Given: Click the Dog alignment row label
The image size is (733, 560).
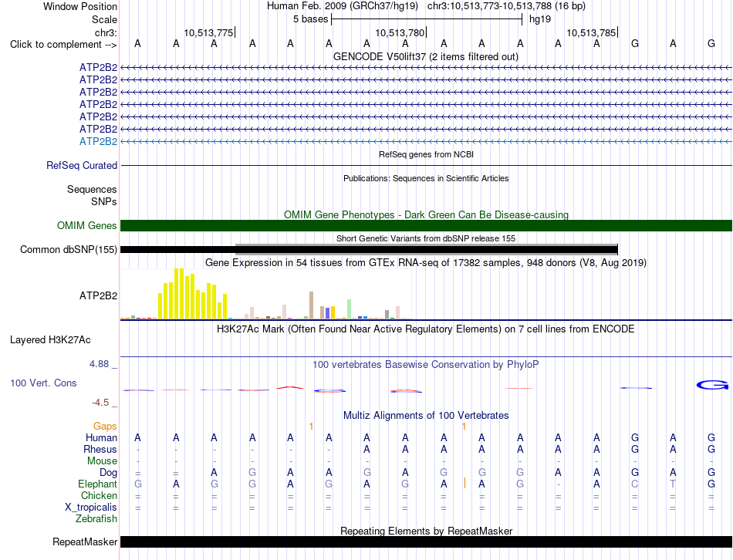Looking at the screenshot, I should tap(108, 473).
